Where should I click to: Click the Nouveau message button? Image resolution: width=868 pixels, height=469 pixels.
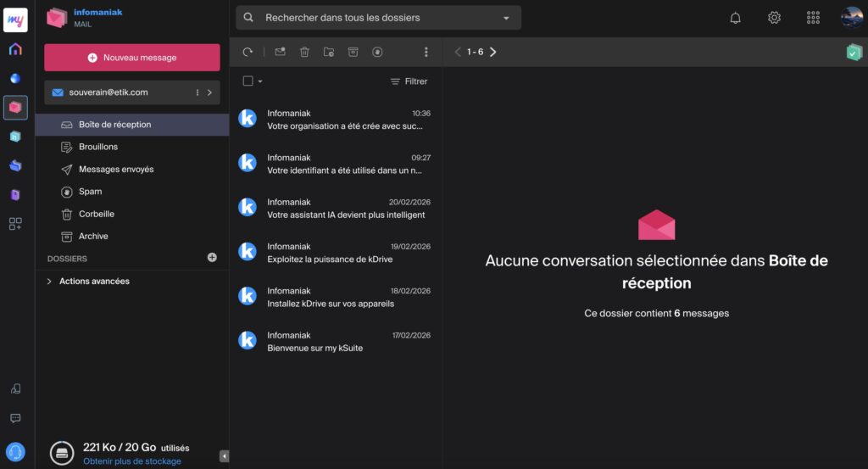point(132,58)
